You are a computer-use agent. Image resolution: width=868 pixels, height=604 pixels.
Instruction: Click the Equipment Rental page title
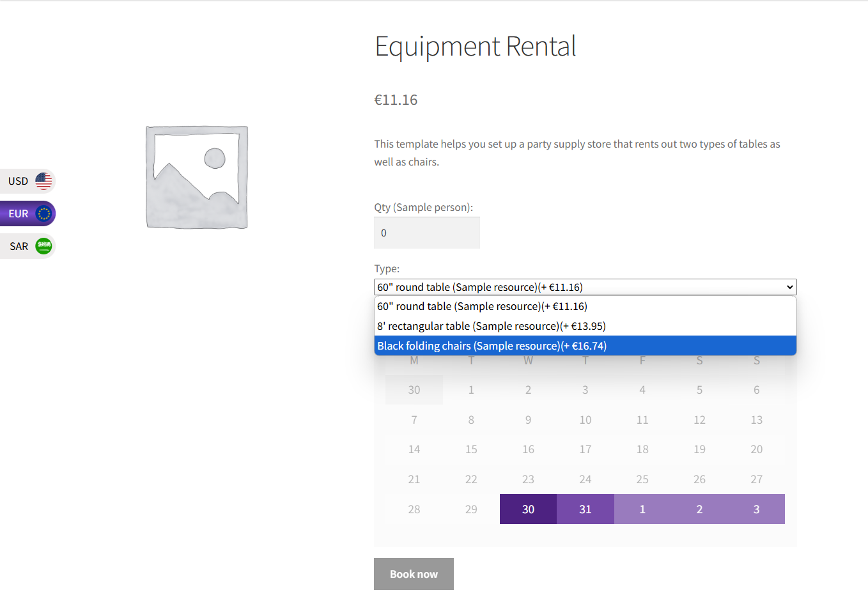pyautogui.click(x=476, y=47)
